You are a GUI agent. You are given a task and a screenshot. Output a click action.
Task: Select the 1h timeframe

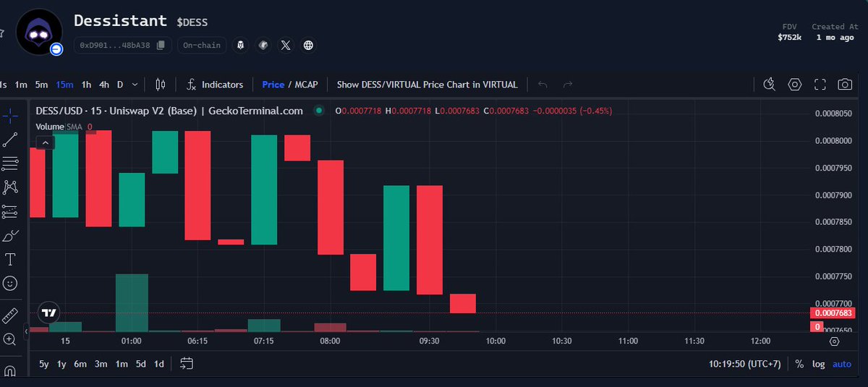coord(86,85)
